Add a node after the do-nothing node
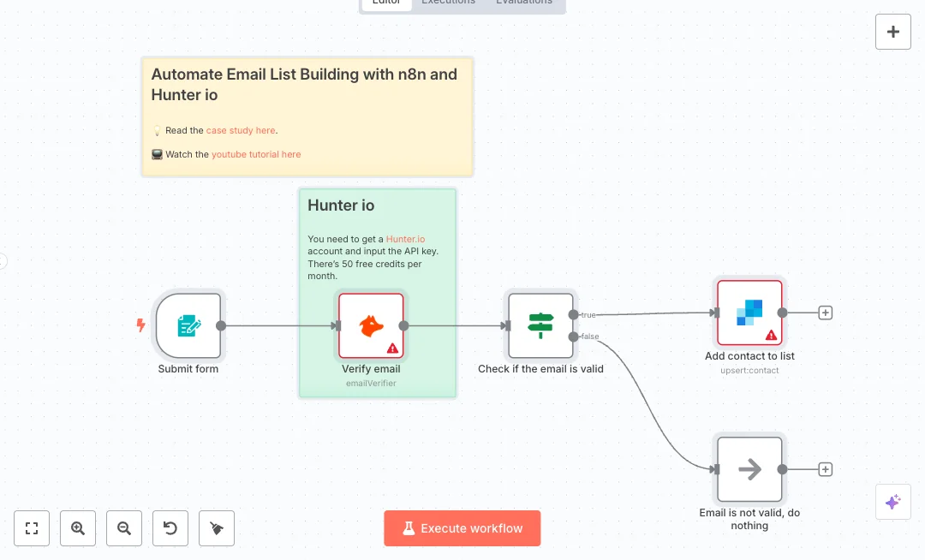The height and width of the screenshot is (560, 925). 826,469
